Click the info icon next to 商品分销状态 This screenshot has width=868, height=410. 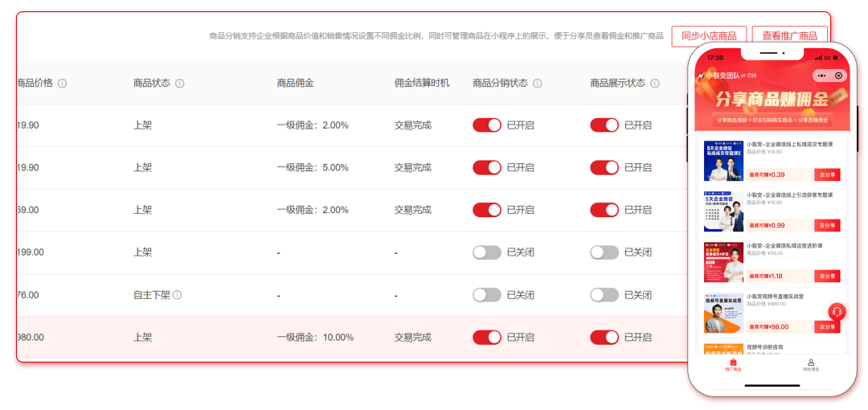[538, 84]
